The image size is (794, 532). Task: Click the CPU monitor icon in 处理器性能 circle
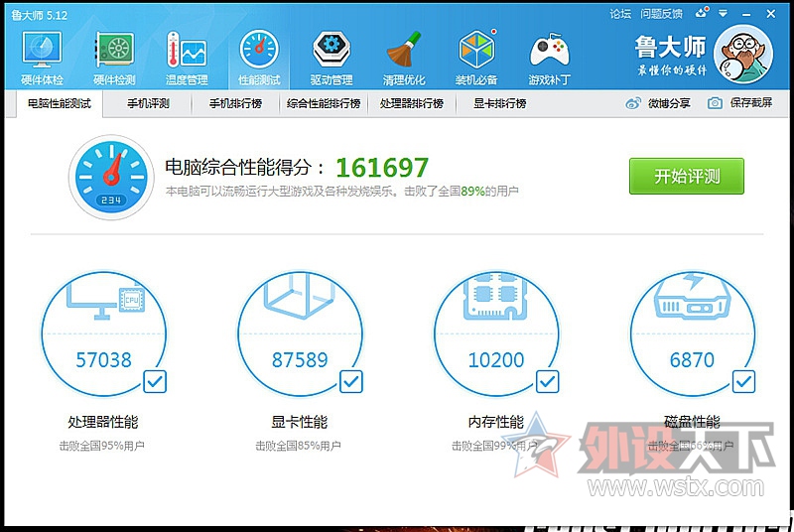click(x=106, y=299)
